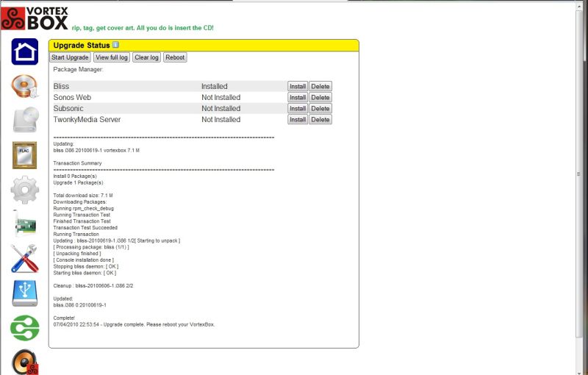Click 'Not Installed' status for Subsonic
588x375 pixels.
point(221,108)
